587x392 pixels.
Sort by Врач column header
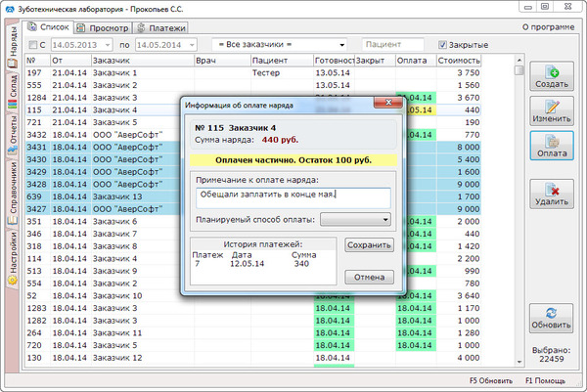click(222, 61)
